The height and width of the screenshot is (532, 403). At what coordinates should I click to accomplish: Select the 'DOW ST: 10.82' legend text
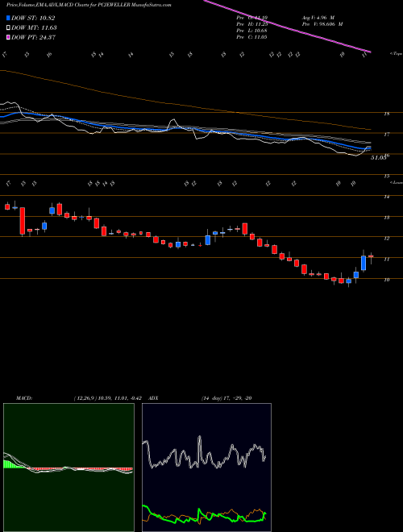33,18
